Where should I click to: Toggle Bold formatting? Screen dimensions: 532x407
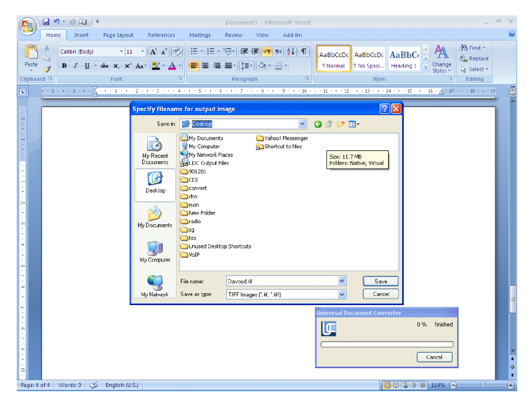point(64,66)
